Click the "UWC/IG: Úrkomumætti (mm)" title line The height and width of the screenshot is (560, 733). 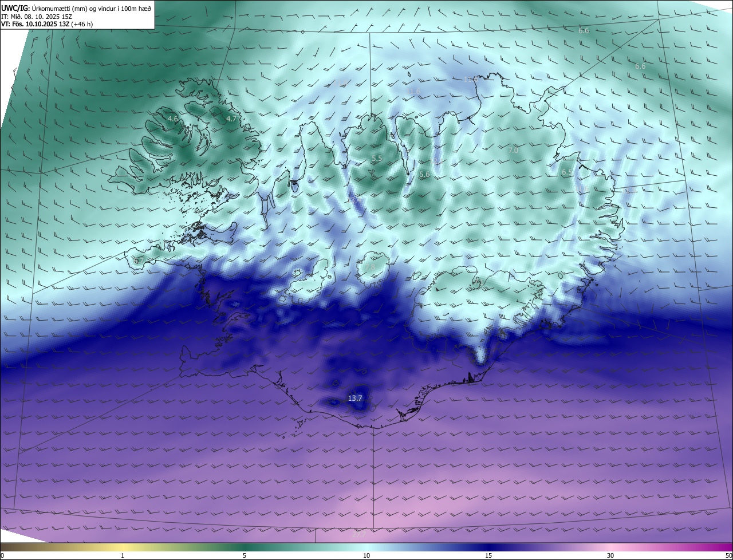[x=76, y=8]
